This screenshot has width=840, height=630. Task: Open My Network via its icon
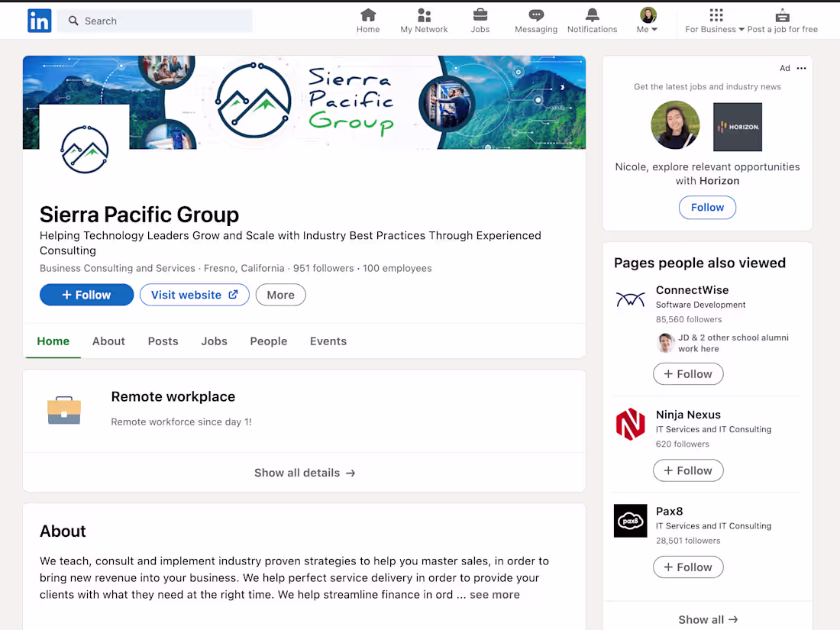click(x=424, y=15)
